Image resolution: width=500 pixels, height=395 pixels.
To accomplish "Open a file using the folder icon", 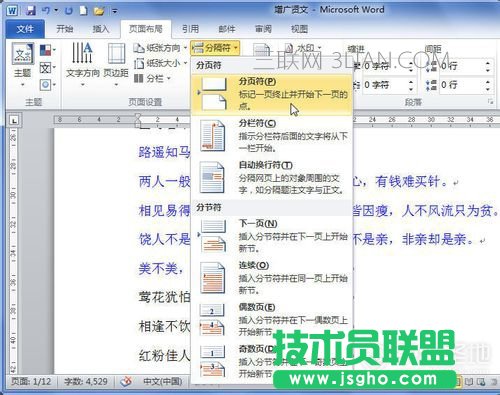I will [99, 11].
